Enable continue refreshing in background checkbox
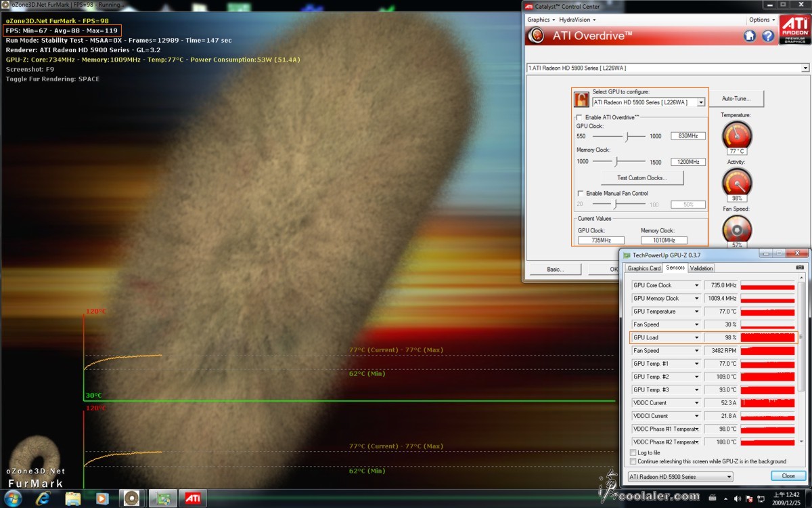The image size is (812, 508). [633, 461]
